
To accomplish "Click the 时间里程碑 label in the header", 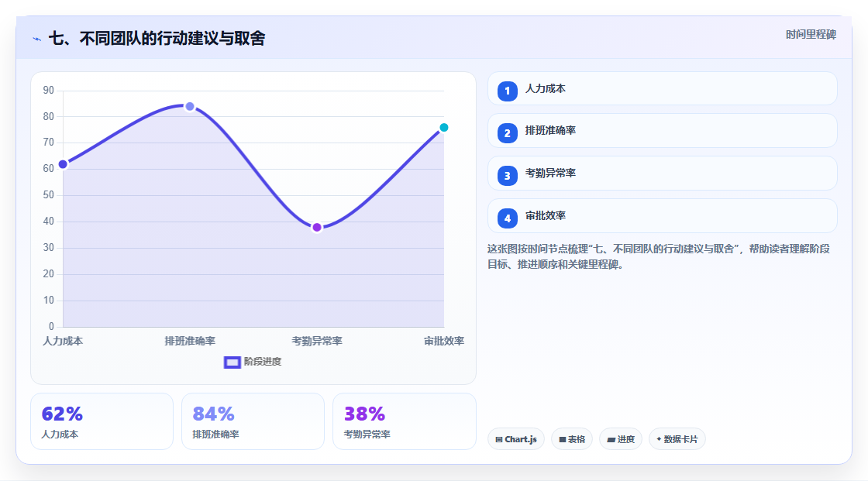I will tap(811, 35).
